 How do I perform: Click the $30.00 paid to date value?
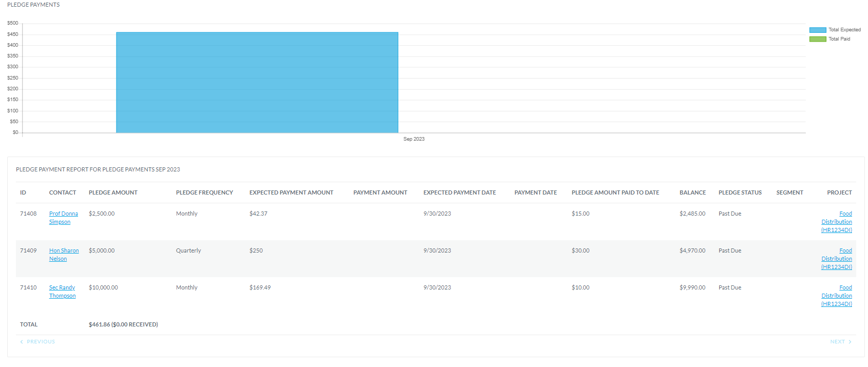581,250
